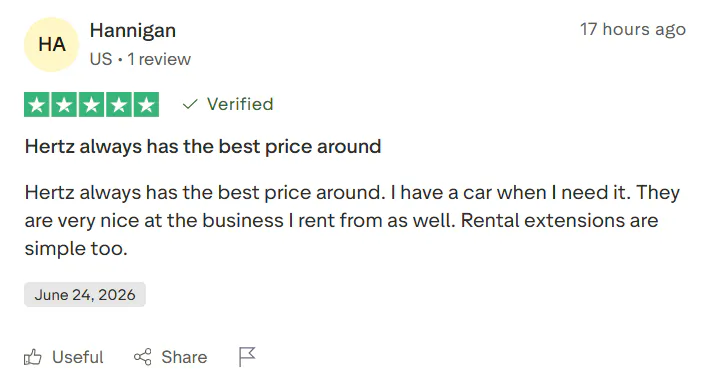
Task: Select the Share text label
Action: coord(184,357)
